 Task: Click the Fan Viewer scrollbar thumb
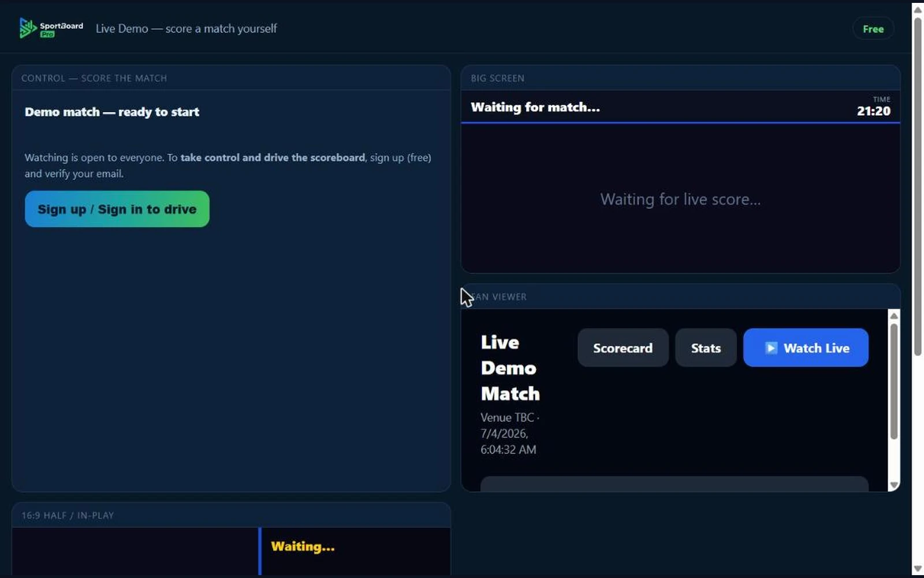pyautogui.click(x=894, y=381)
